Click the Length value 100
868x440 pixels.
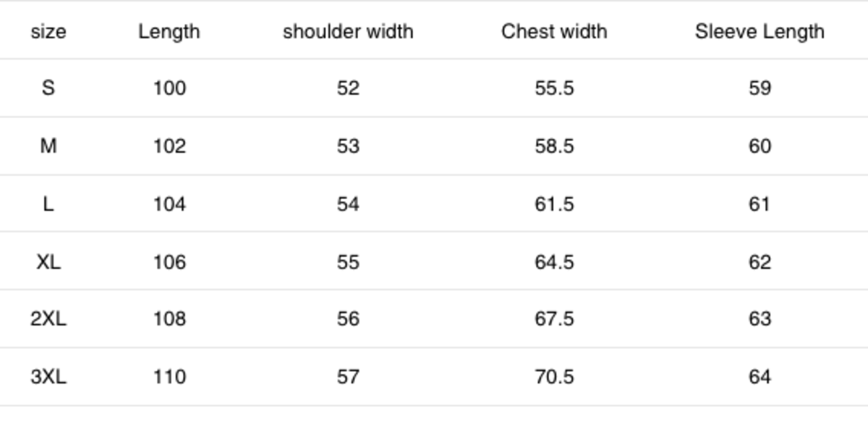coord(169,88)
